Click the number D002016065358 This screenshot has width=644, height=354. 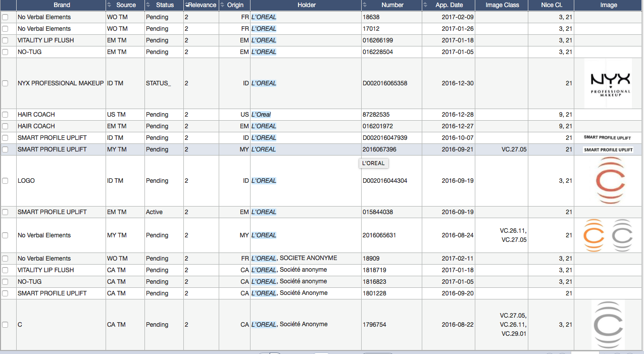tap(385, 83)
